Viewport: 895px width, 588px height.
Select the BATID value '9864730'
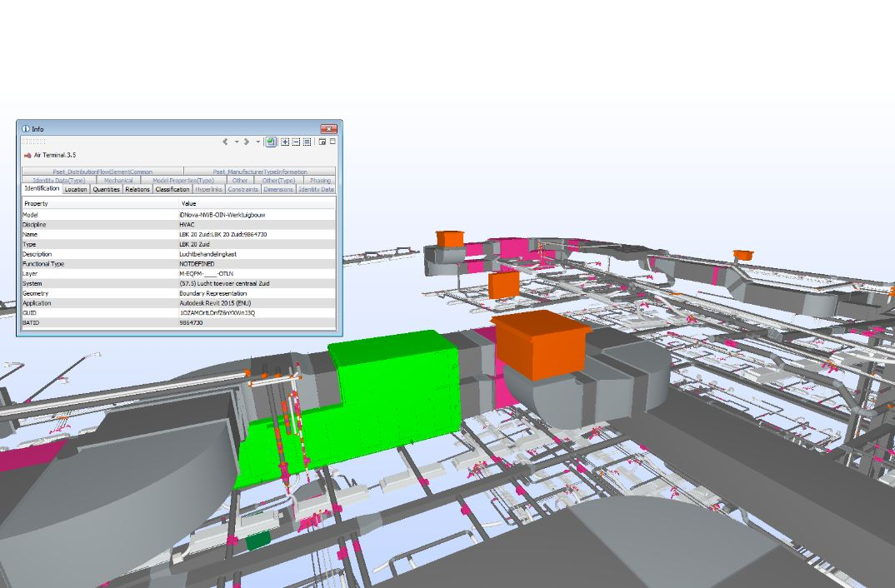pyautogui.click(x=191, y=323)
